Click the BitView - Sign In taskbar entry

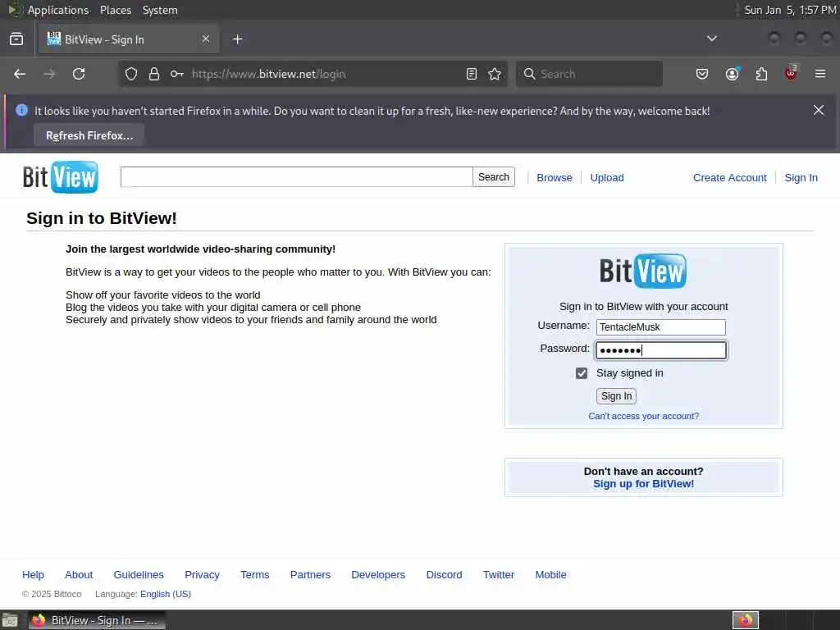click(97, 620)
